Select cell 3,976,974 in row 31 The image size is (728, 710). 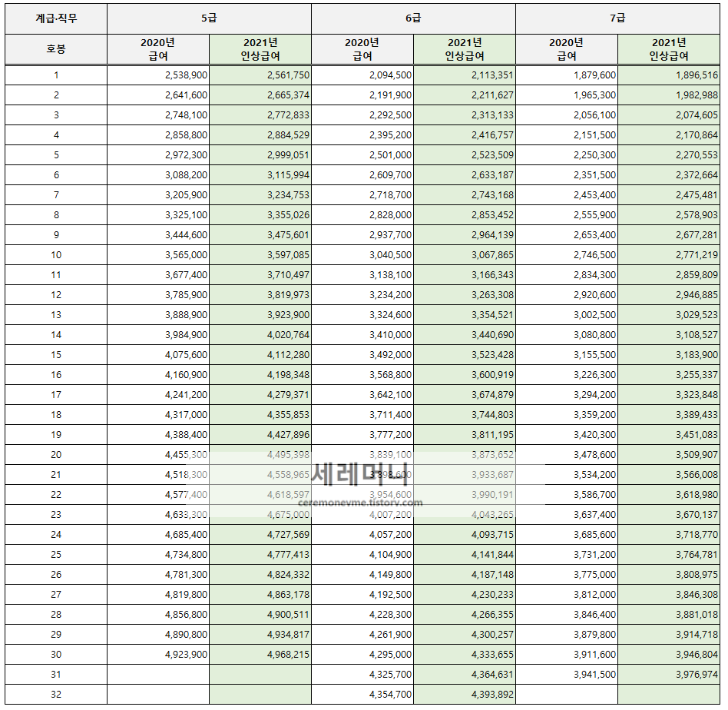[x=669, y=675]
